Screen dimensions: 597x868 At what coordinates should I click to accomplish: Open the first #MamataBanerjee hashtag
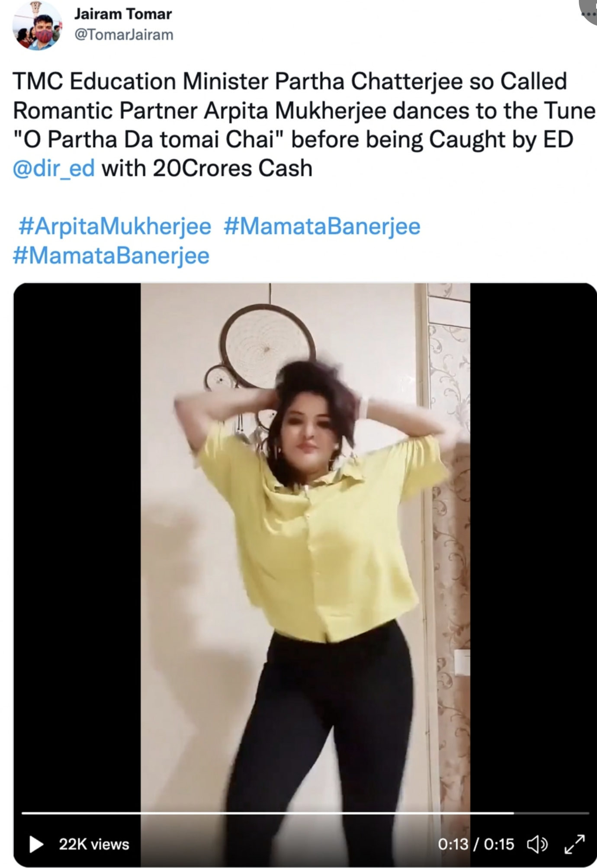point(322,226)
